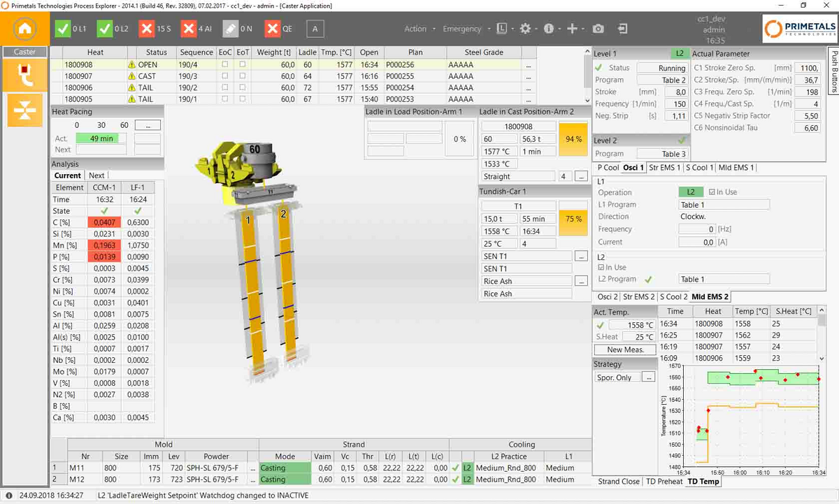This screenshot has width=839, height=504.
Task: Click the New Meas. button
Action: tap(624, 350)
